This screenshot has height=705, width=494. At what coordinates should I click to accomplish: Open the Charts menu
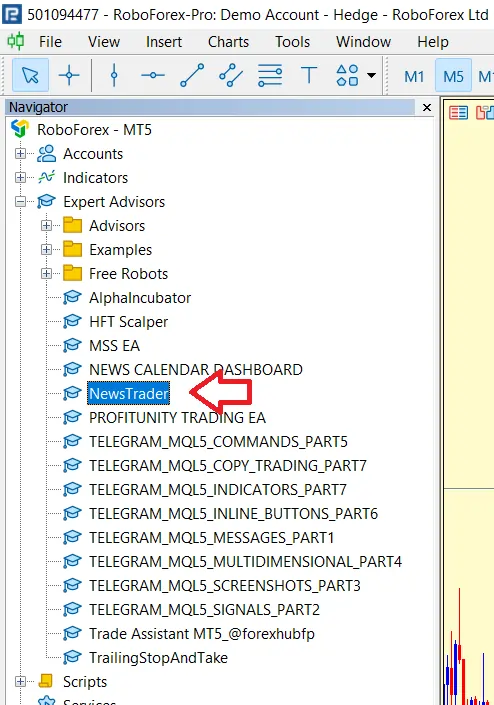tap(228, 42)
